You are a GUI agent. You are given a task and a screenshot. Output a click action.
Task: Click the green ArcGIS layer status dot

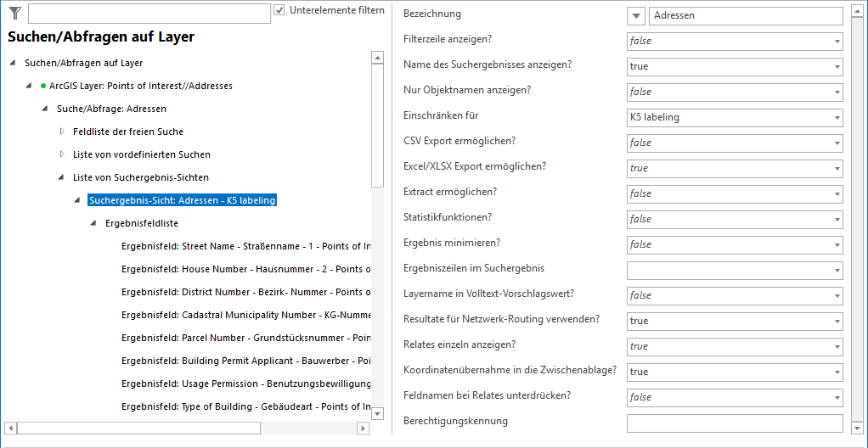coord(42,86)
